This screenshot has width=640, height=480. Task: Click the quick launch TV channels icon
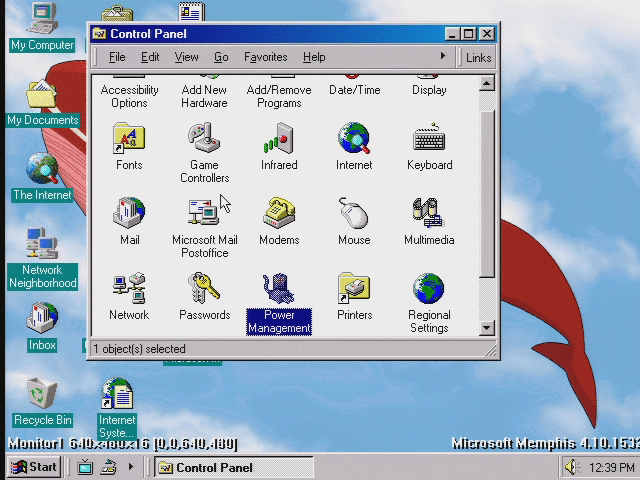click(x=85, y=467)
